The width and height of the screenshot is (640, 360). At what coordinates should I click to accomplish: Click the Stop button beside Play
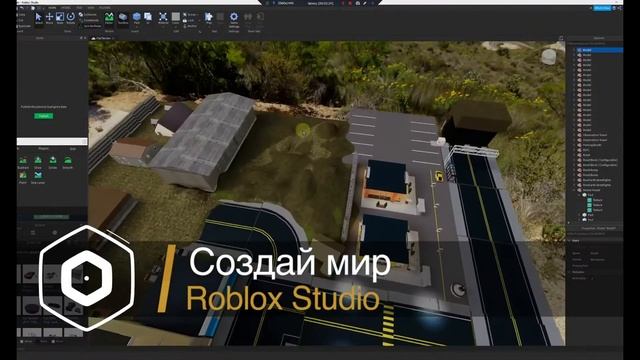point(220,18)
